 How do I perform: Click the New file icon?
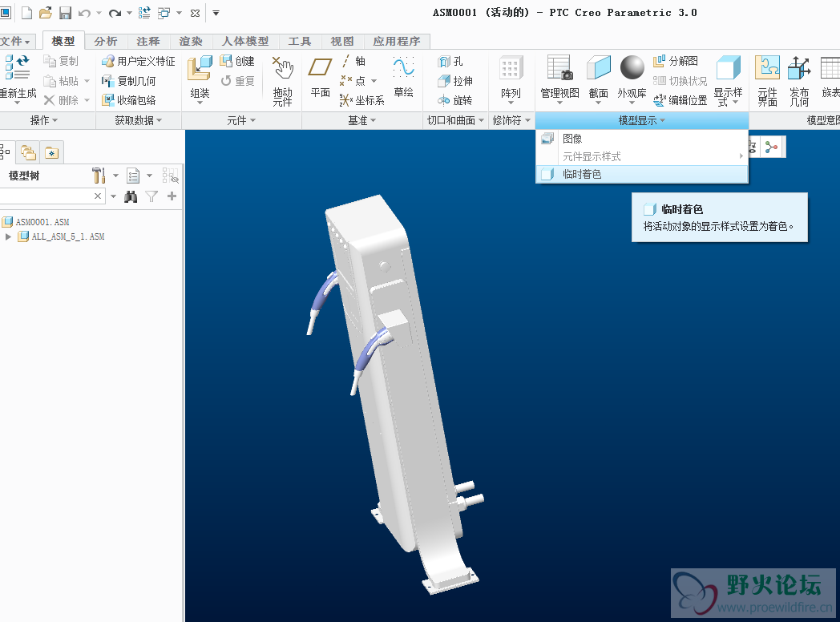(26, 13)
